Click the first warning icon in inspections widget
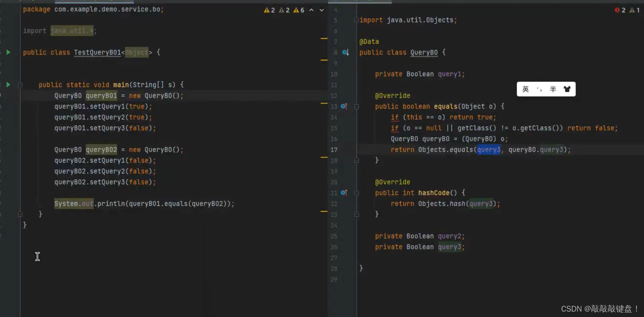The height and width of the screenshot is (317, 644). tap(267, 10)
